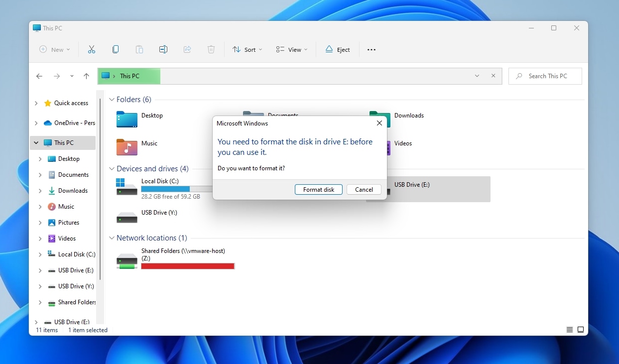Click inside the Search This PC field
The width and height of the screenshot is (619, 364).
(545, 76)
